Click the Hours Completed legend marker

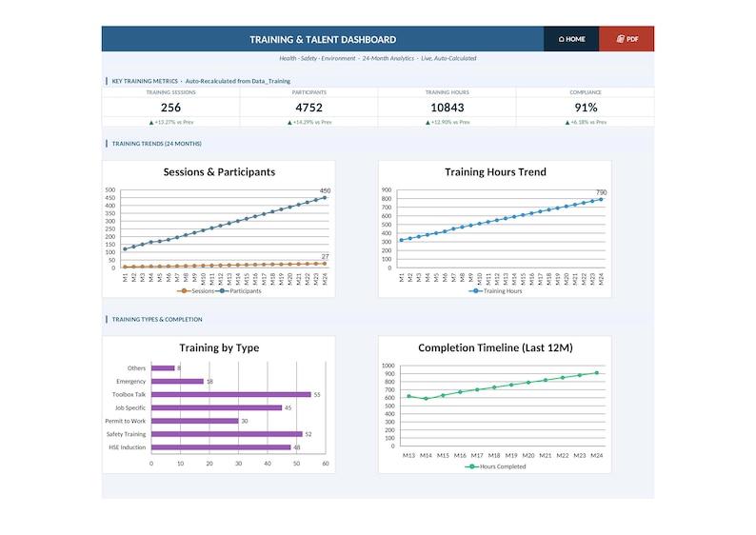(471, 466)
